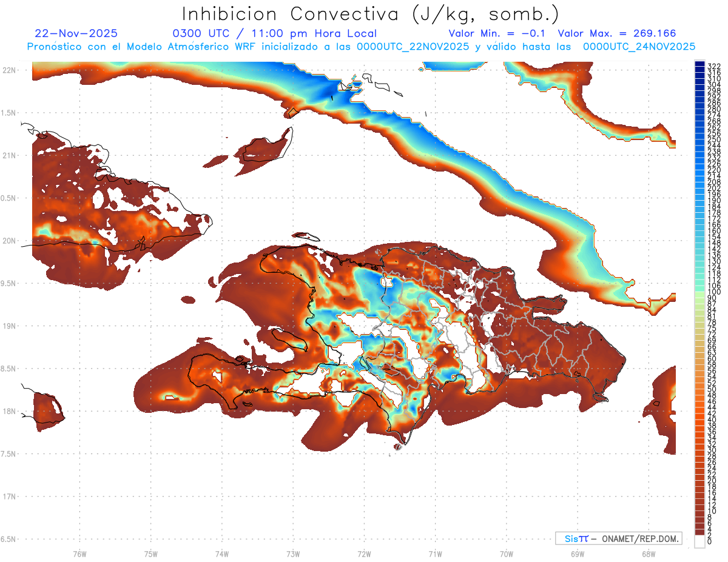Click the 'SisTT' logo text
The width and height of the screenshot is (728, 562).
576,538
